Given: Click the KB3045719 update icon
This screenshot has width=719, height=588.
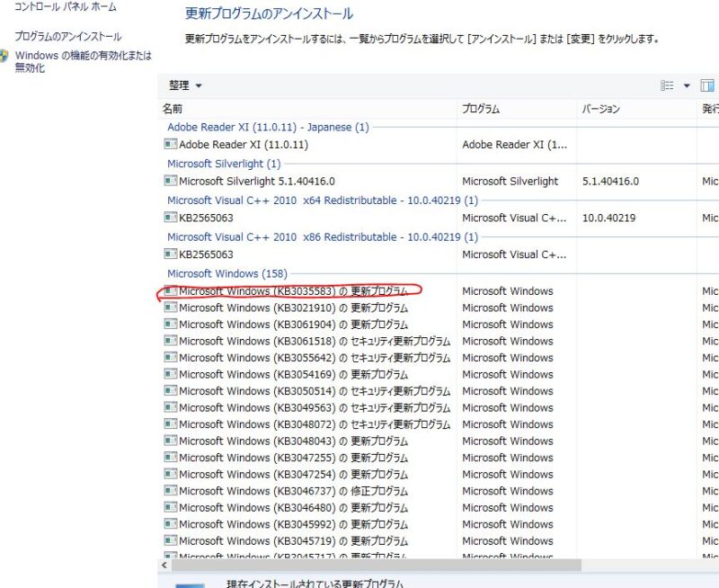Looking at the screenshot, I should [171, 540].
